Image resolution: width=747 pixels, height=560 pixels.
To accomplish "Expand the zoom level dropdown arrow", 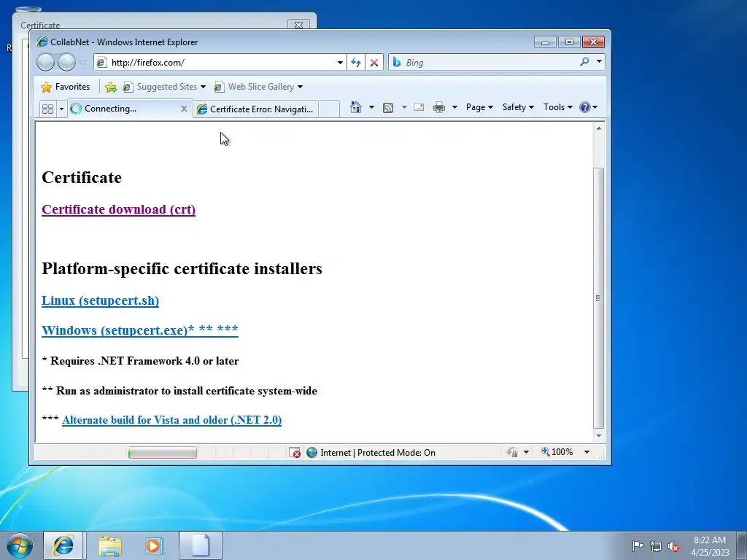I will pos(587,452).
